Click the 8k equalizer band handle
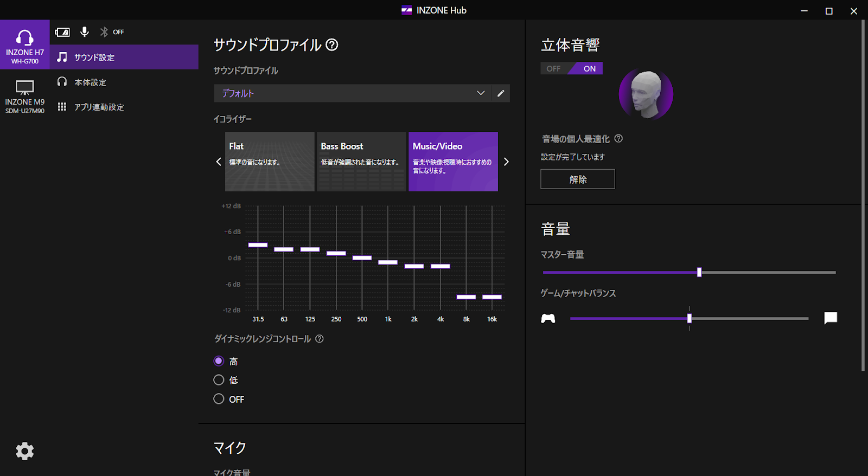The image size is (868, 476). point(466,297)
